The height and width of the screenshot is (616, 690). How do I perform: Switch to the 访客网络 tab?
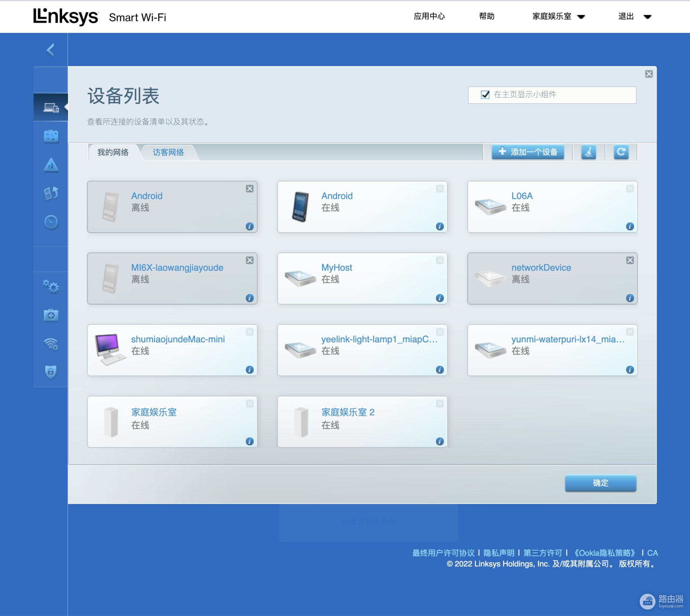168,152
